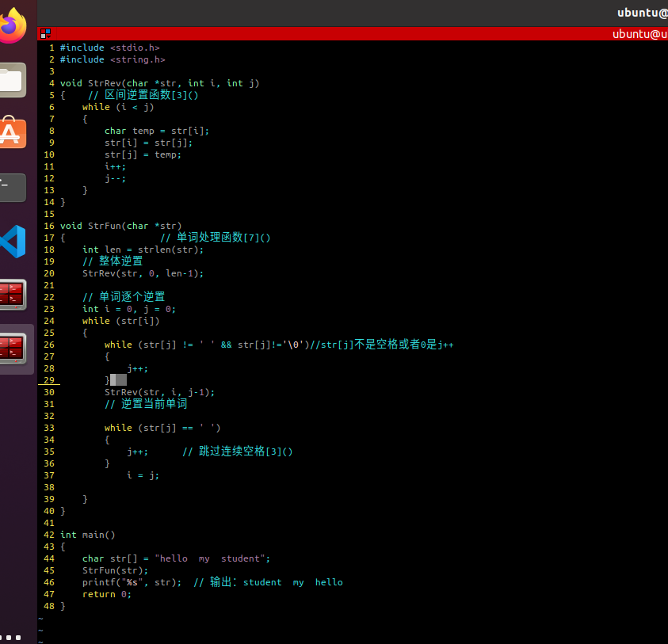This screenshot has width=668, height=644.
Task: Click the red Terminator title bar
Action: [353, 33]
